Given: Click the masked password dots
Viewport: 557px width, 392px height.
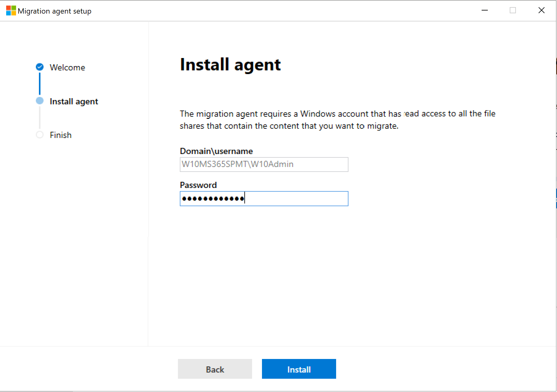Looking at the screenshot, I should pyautogui.click(x=212, y=198).
